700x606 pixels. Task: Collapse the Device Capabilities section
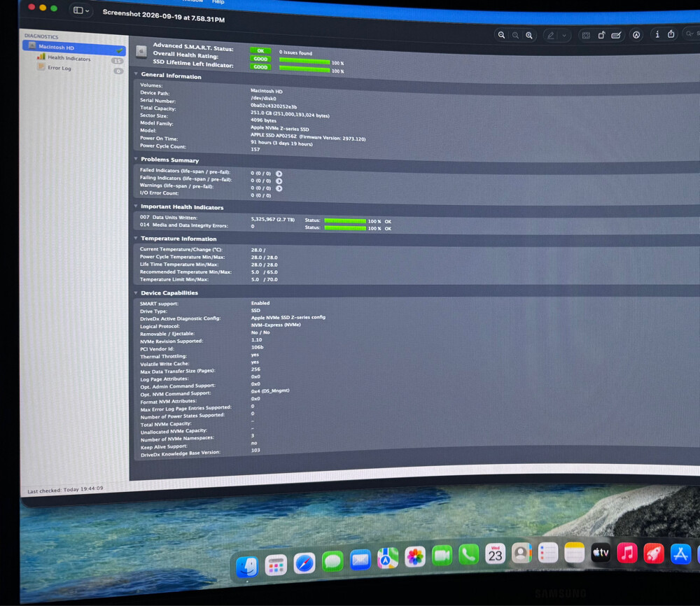(136, 293)
